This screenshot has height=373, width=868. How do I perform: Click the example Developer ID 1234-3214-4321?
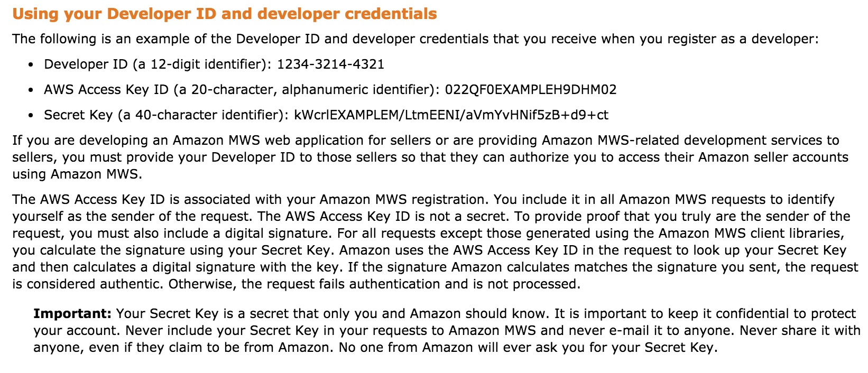coord(330,64)
